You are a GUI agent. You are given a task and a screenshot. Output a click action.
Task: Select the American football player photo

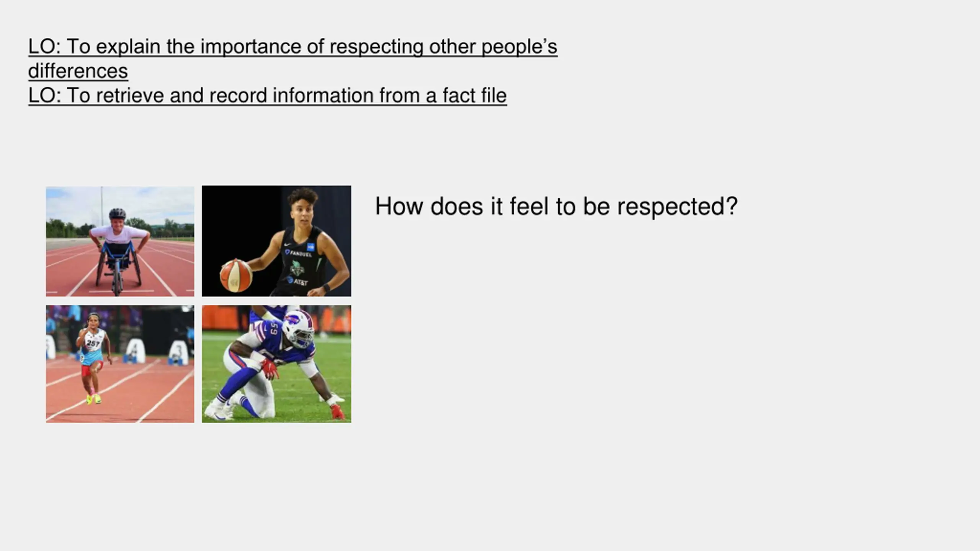point(276,364)
